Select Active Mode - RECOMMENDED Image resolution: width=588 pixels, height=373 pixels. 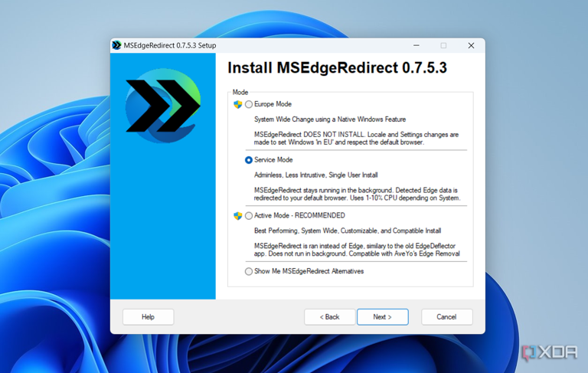[249, 216]
